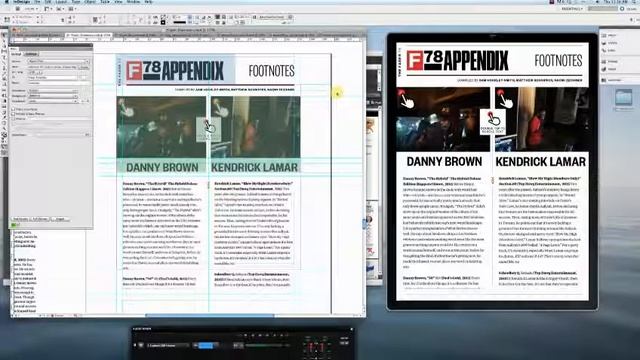This screenshot has height=360, width=640.
Task: Switch to the second tab in the dialog
Action: click(x=31, y=54)
